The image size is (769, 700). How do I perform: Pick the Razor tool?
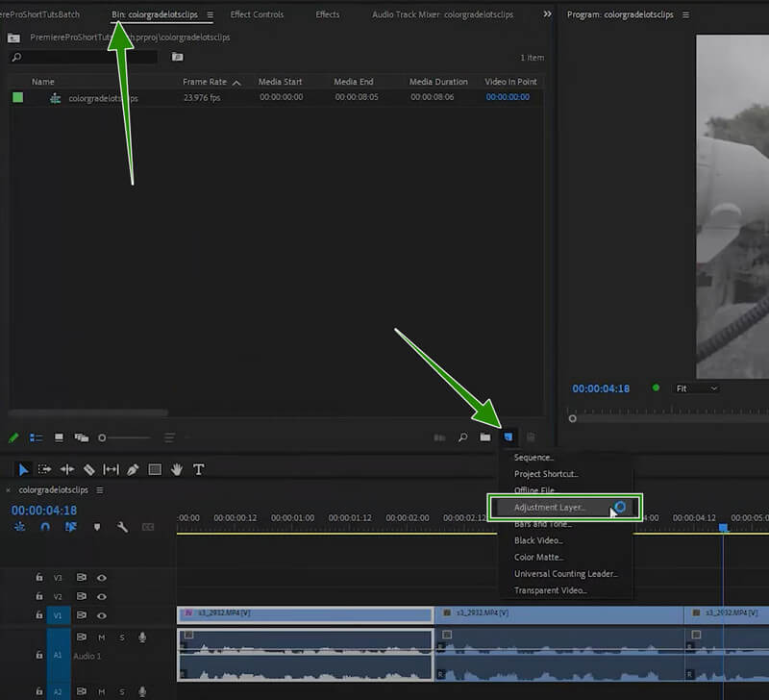tap(88, 469)
